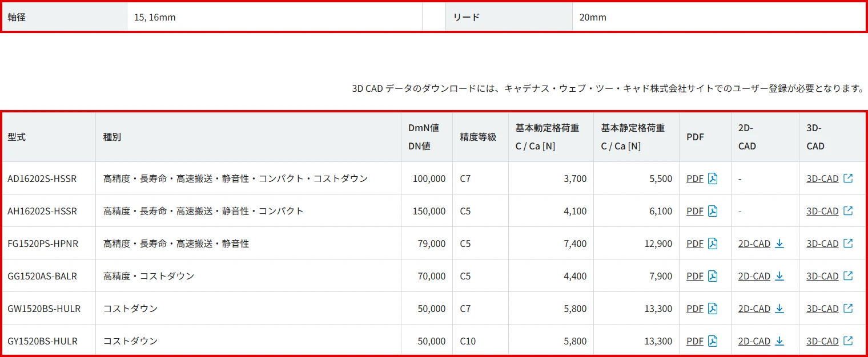This screenshot has width=868, height=357.
Task: Click the download icon for FG1520PS-HPNR 2D-CAD
Action: pyautogui.click(x=780, y=244)
